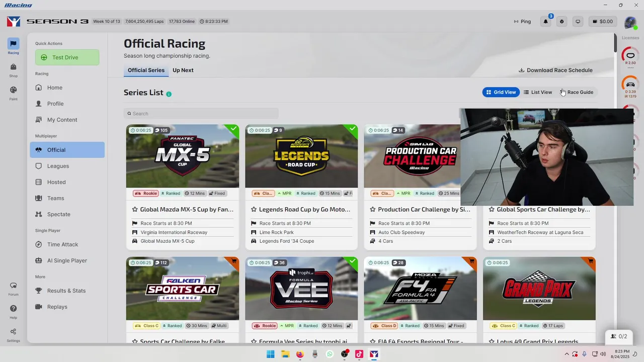Open notifications bell with badge 3

pos(546,22)
